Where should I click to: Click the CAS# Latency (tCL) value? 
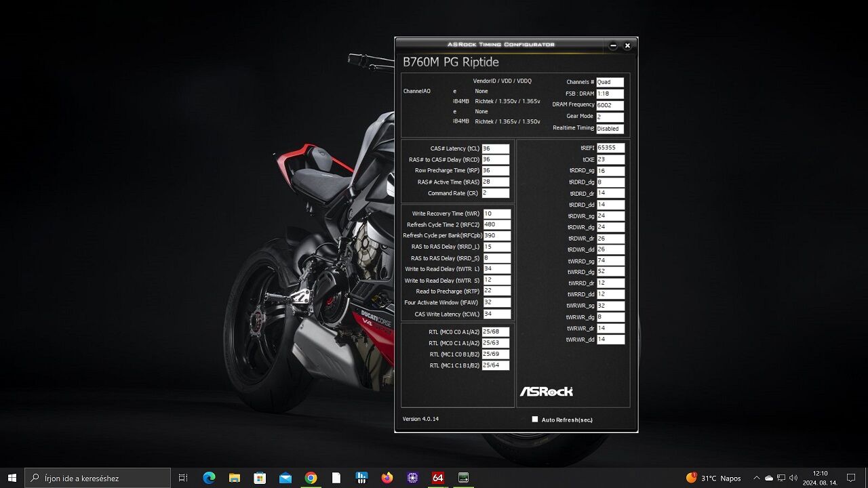495,148
